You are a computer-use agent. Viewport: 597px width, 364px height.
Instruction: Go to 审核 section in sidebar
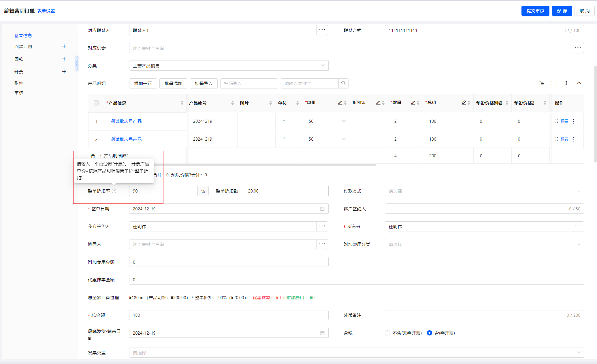coord(19,93)
